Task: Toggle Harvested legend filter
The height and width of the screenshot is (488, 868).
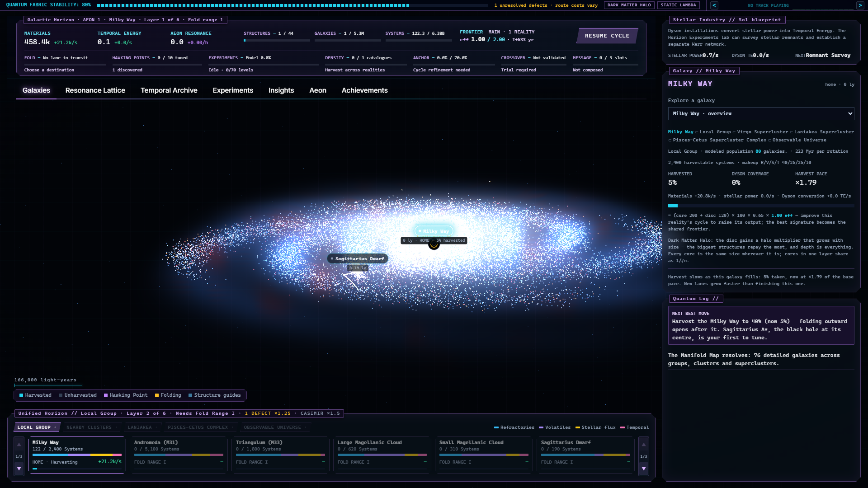Action: 36,395
